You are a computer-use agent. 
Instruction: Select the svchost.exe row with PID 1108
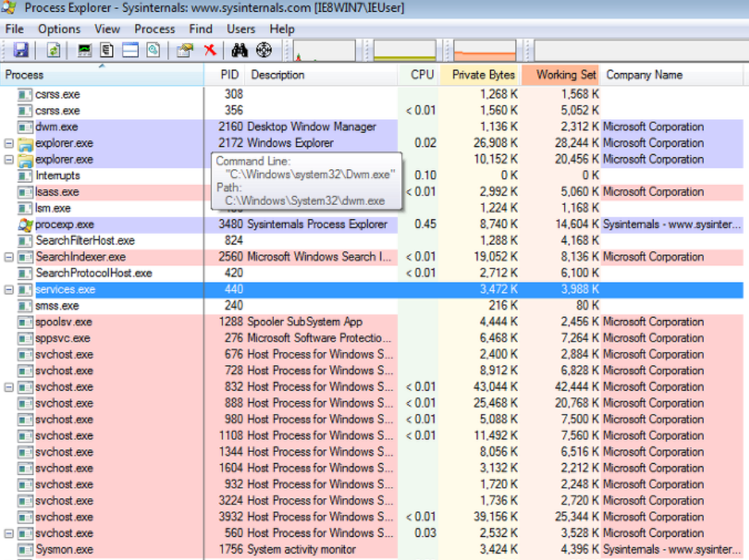pyautogui.click(x=372, y=435)
